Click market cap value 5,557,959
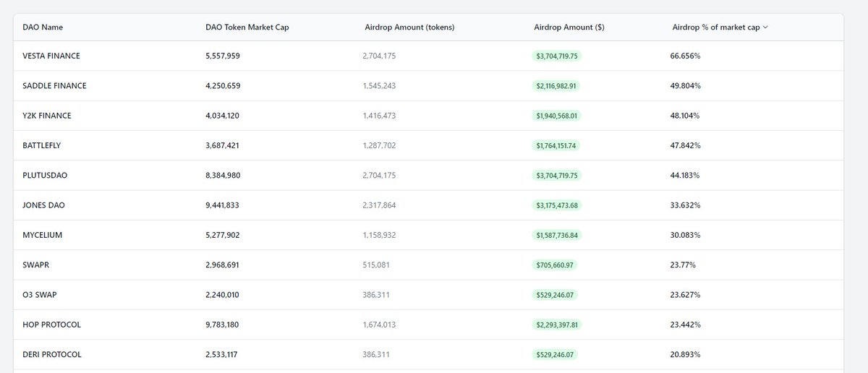 pos(223,56)
